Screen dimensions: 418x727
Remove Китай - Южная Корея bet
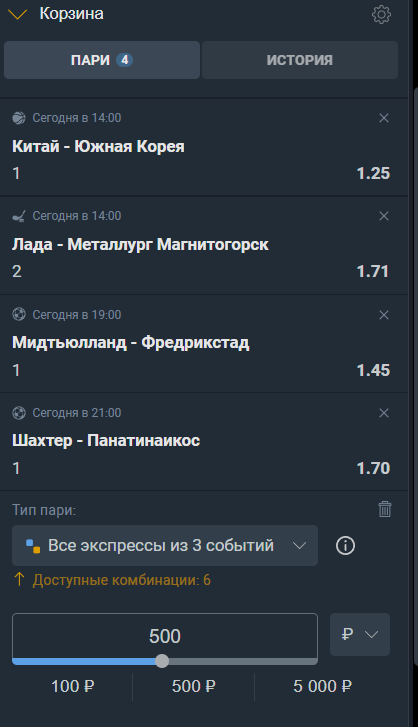tap(384, 118)
